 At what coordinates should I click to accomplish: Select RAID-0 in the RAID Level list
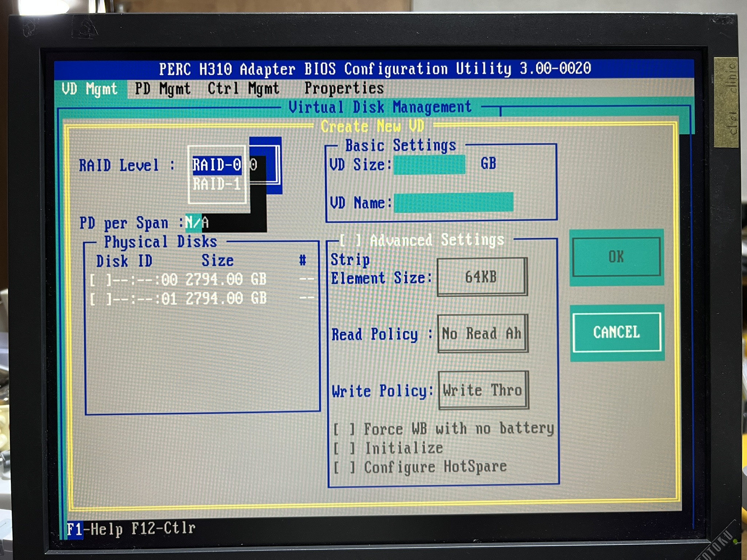pyautogui.click(x=217, y=165)
